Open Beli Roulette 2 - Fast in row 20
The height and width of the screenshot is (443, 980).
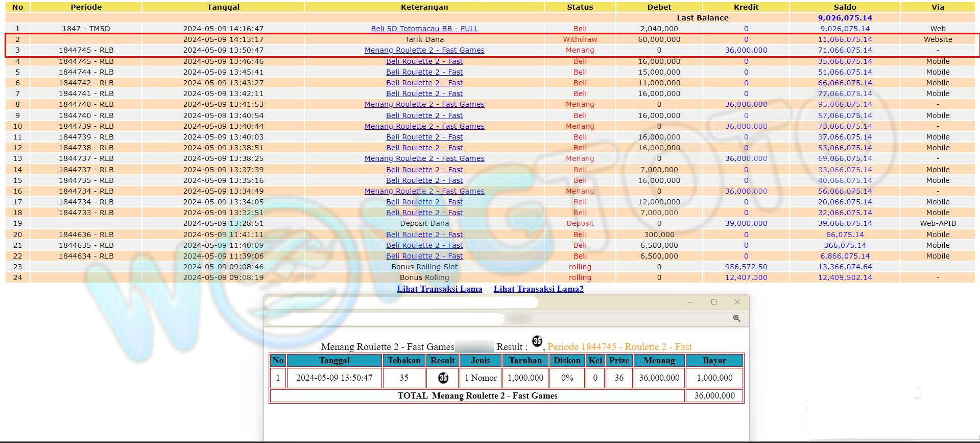[424, 235]
